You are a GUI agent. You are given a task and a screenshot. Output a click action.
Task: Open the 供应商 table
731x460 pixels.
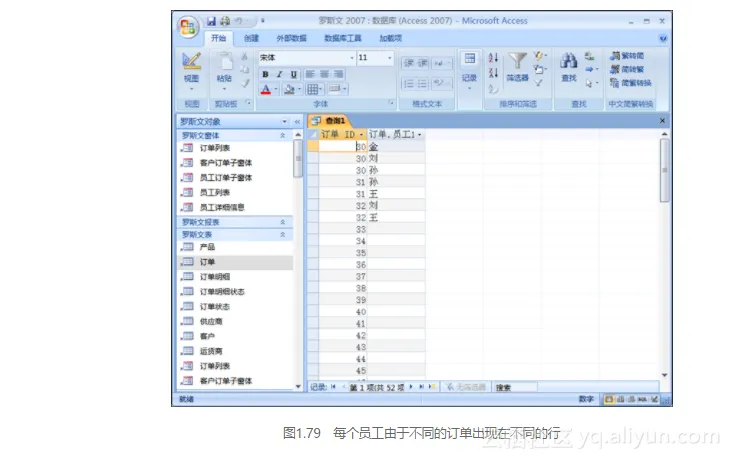[211, 322]
